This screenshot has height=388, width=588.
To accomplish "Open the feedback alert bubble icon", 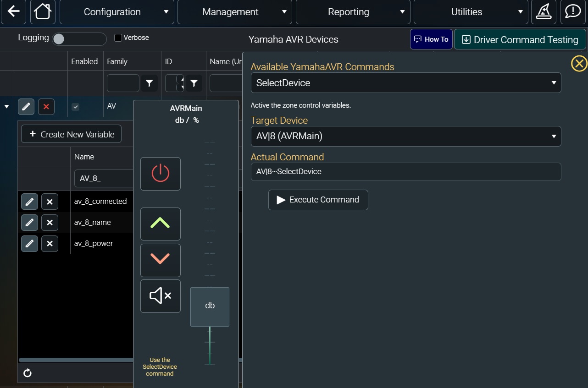I will [573, 12].
